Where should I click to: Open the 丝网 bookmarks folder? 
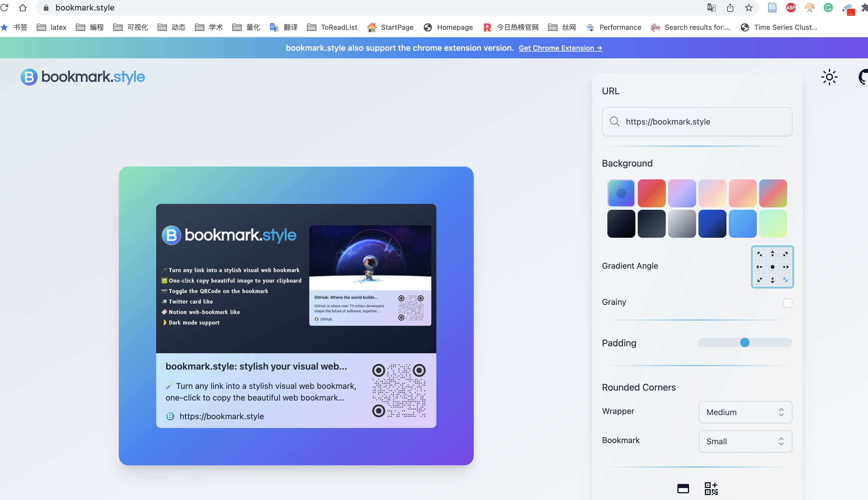tap(562, 27)
